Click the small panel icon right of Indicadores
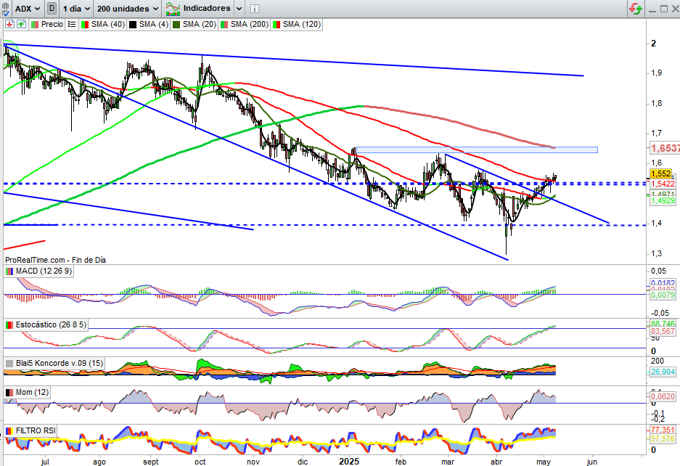The height and width of the screenshot is (466, 680). (x=255, y=9)
